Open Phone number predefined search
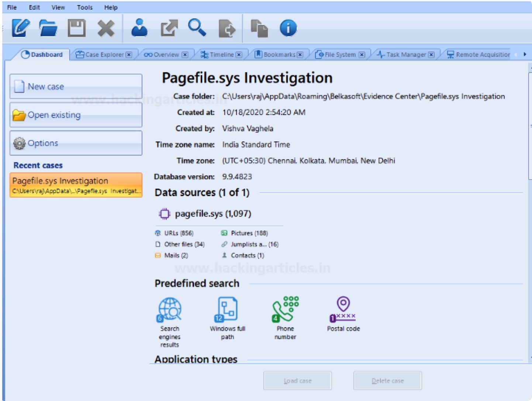Viewport: 532px width, 401px height. coord(285,318)
